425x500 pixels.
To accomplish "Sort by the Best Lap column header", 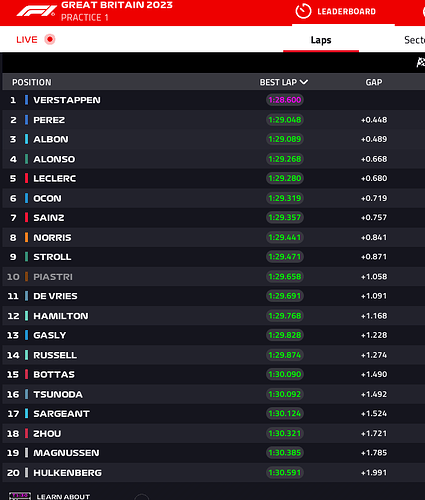I will tap(278, 82).
